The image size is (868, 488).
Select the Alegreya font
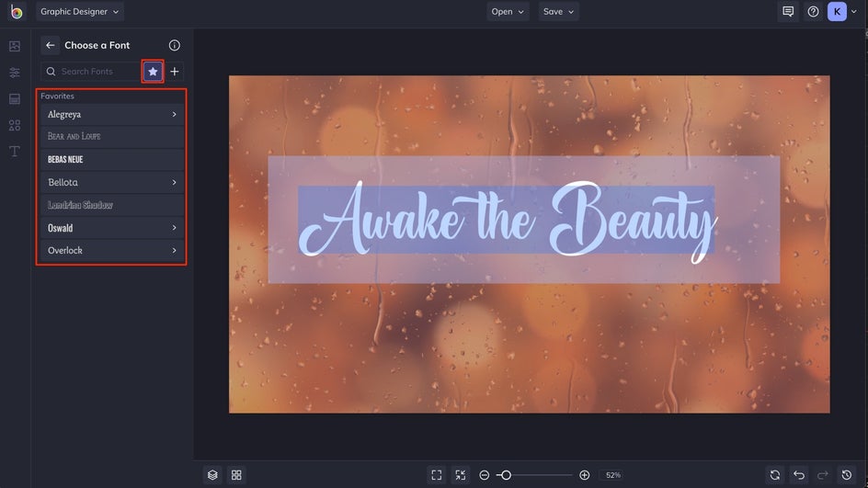point(112,114)
